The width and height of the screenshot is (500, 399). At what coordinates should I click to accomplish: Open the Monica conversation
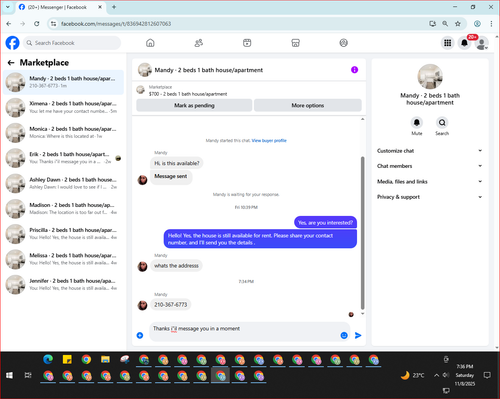(63, 133)
